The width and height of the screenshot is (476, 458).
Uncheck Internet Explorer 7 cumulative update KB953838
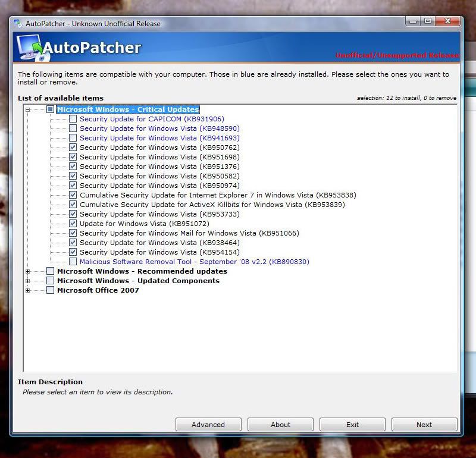pyautogui.click(x=73, y=195)
